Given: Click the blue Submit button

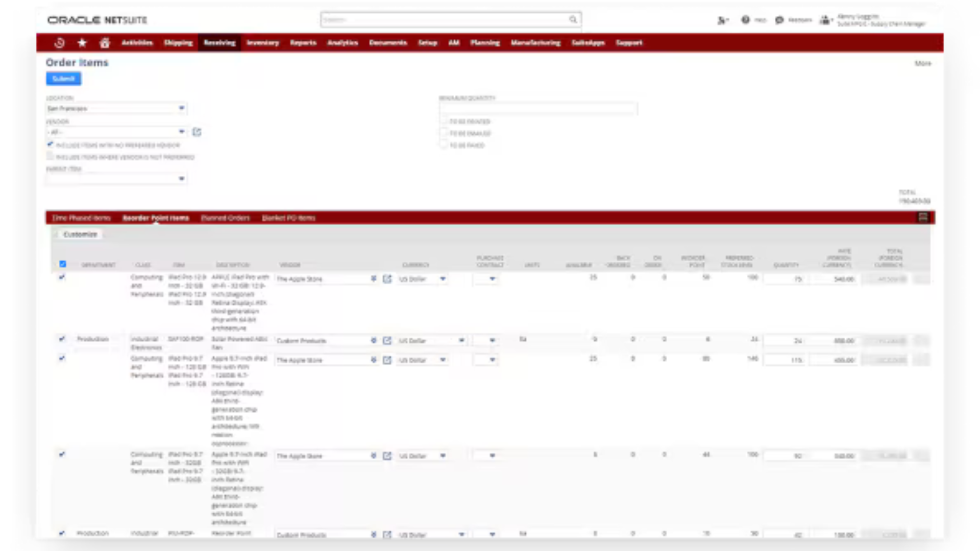Looking at the screenshot, I should click(x=63, y=79).
